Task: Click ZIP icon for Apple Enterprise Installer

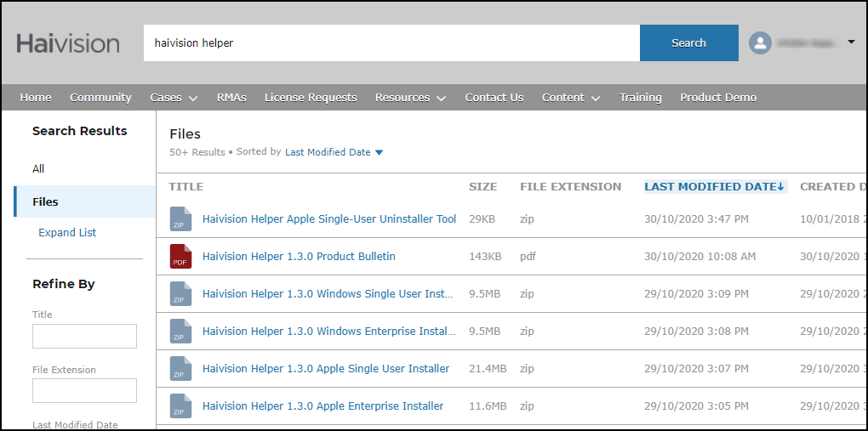Action: pyautogui.click(x=180, y=406)
